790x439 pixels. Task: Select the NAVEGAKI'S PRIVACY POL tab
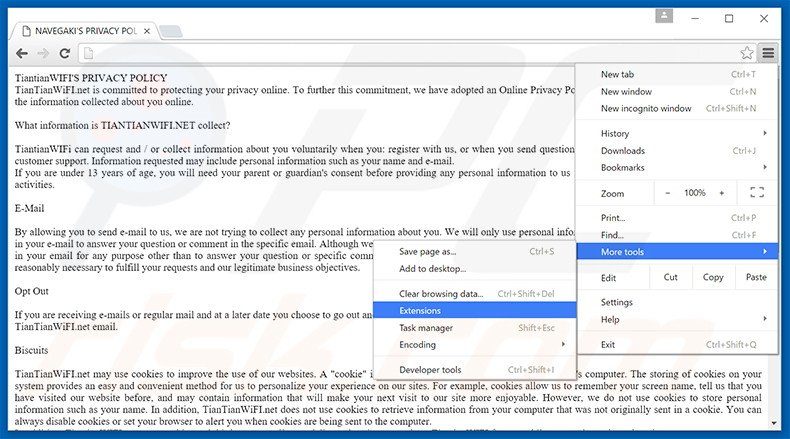(85, 31)
